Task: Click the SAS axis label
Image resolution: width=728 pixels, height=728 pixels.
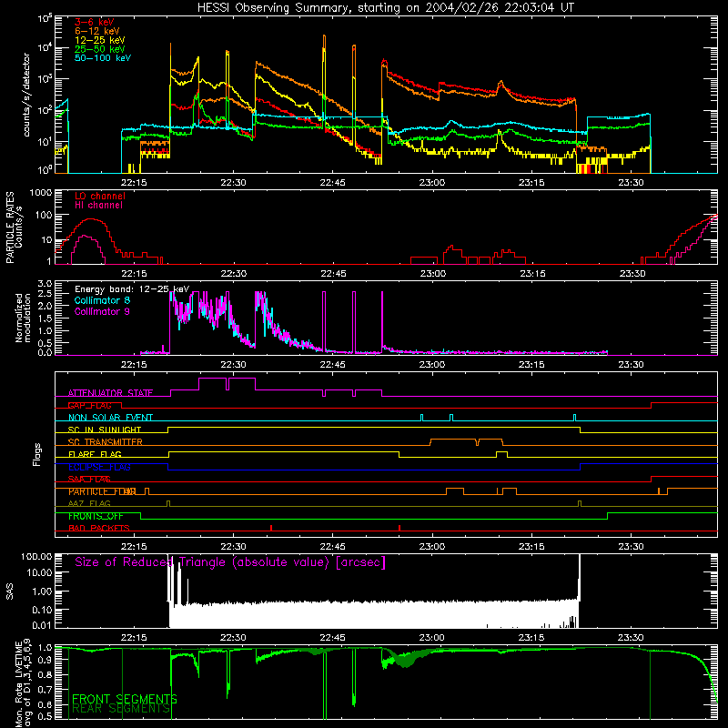Action: pos(10,591)
